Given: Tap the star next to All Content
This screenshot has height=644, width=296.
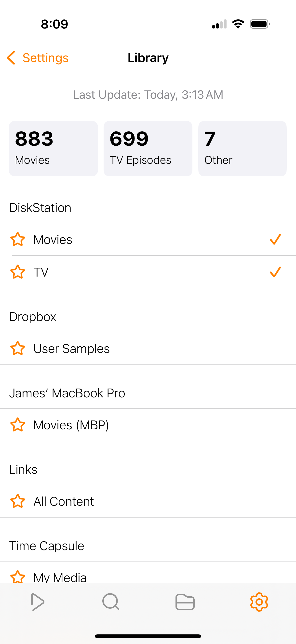Looking at the screenshot, I should (x=17, y=501).
